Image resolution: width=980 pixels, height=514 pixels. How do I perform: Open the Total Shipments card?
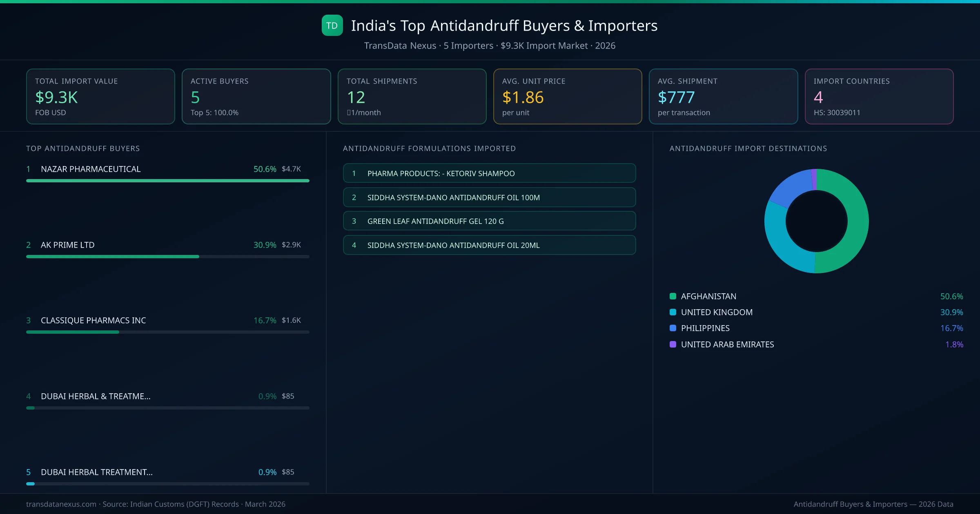pyautogui.click(x=412, y=96)
